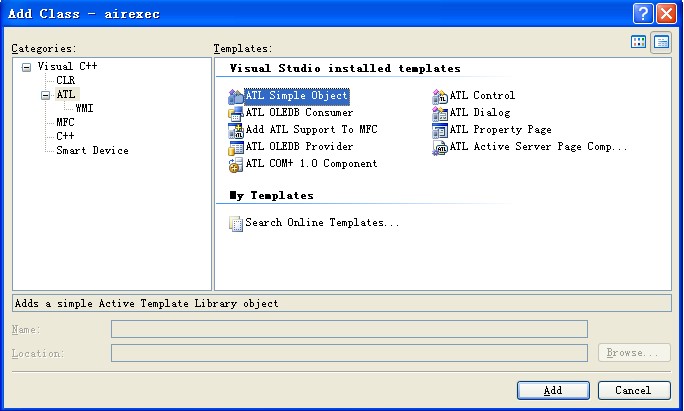The height and width of the screenshot is (411, 684).
Task: Click the Add button
Action: 553,390
